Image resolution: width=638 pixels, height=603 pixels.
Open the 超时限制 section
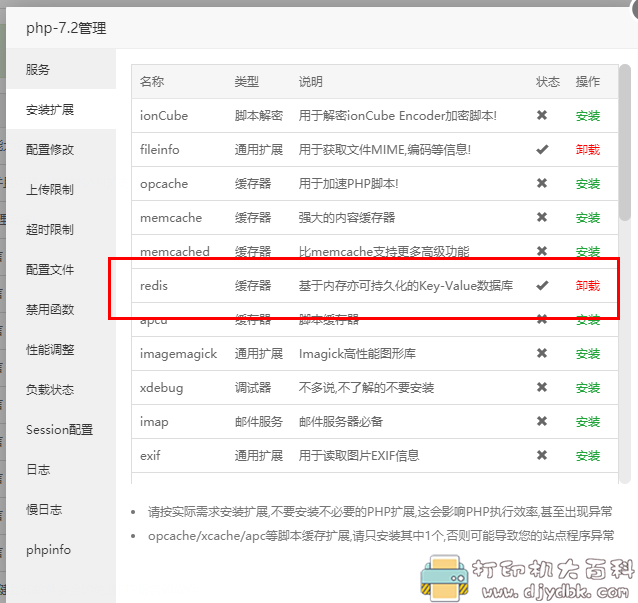pos(61,229)
